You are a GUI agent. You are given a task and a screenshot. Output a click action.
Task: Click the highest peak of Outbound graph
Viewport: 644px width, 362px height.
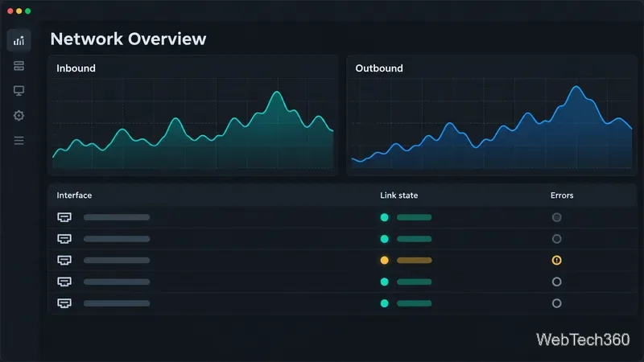576,87
